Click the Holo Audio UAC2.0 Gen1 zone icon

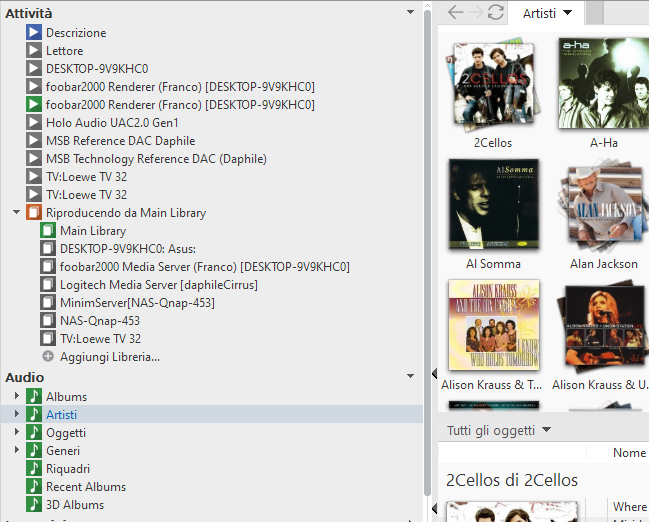(34, 123)
